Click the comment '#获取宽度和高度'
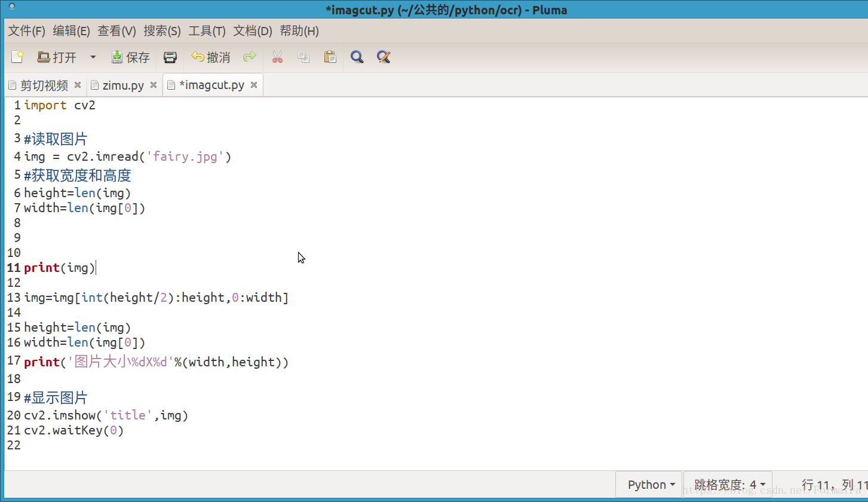The width and height of the screenshot is (868, 502). 78,176
